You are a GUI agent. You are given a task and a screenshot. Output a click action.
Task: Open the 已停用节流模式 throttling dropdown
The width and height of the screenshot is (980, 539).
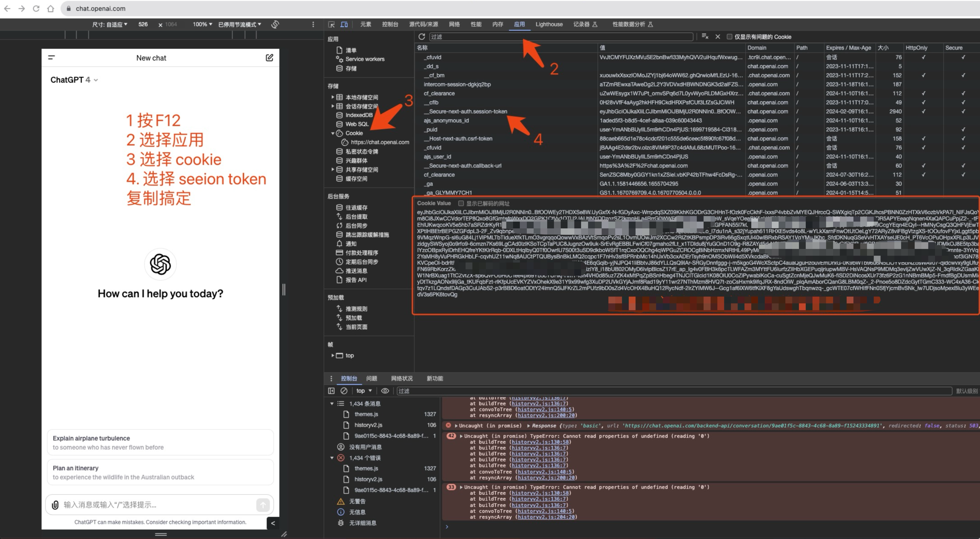[x=240, y=24]
